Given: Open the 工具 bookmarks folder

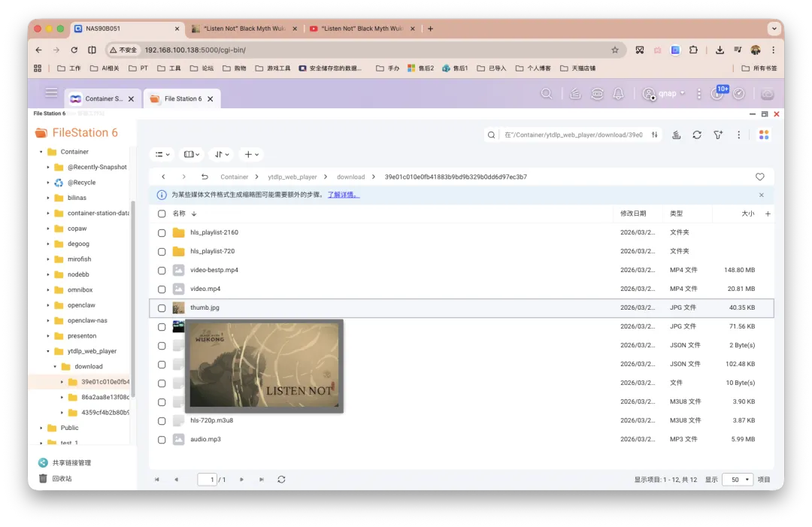Looking at the screenshot, I should (169, 68).
